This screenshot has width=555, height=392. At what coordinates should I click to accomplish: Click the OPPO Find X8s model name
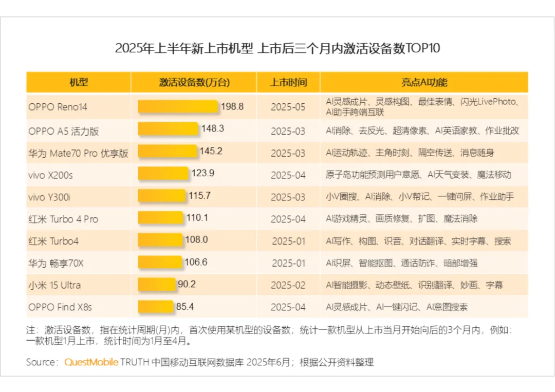pos(60,307)
